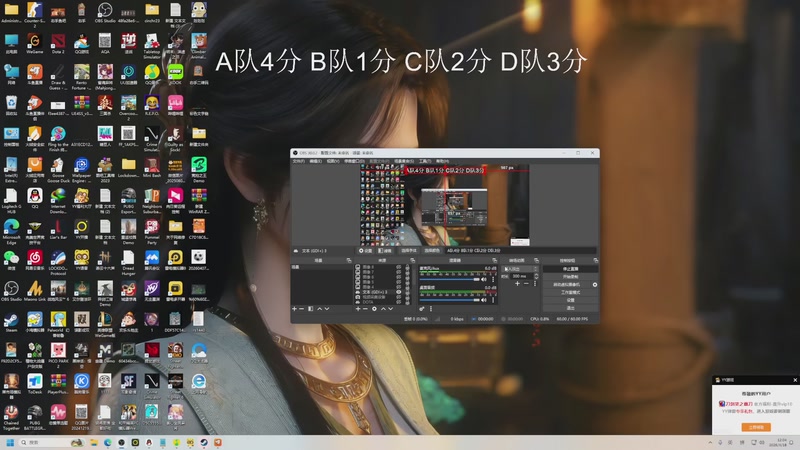Toggle visibility eye of 文本 (GDI+) 3 source
The width and height of the screenshot is (800, 450).
point(398,292)
